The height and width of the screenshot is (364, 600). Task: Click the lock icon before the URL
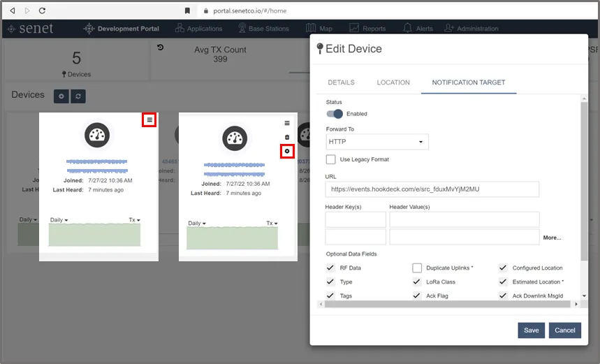pos(206,11)
